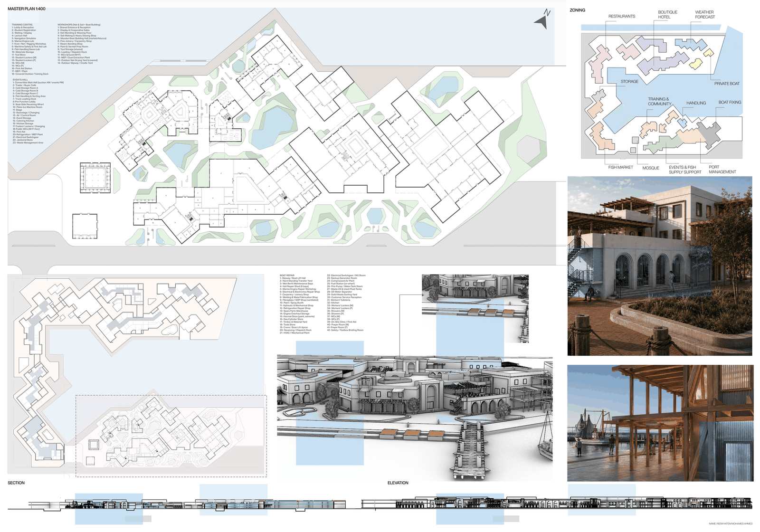Click the 'RESTAURANTS' zoning label
760x532 pixels.
pos(622,16)
